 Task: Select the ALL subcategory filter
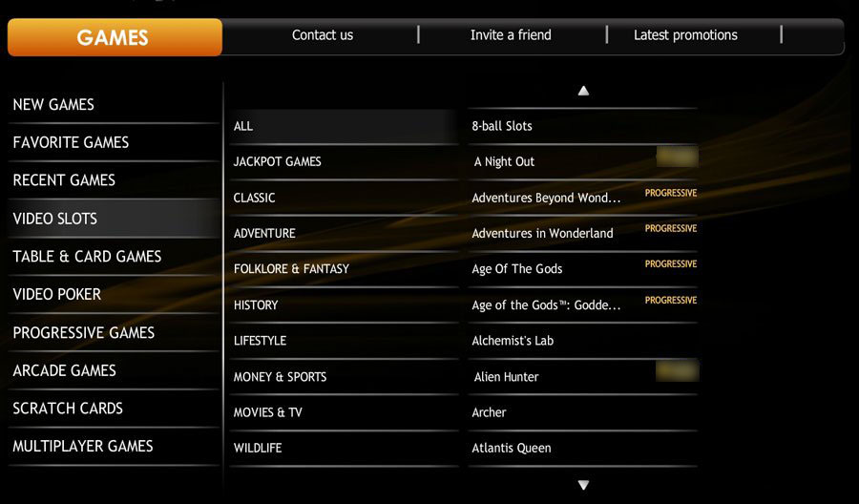tap(243, 126)
